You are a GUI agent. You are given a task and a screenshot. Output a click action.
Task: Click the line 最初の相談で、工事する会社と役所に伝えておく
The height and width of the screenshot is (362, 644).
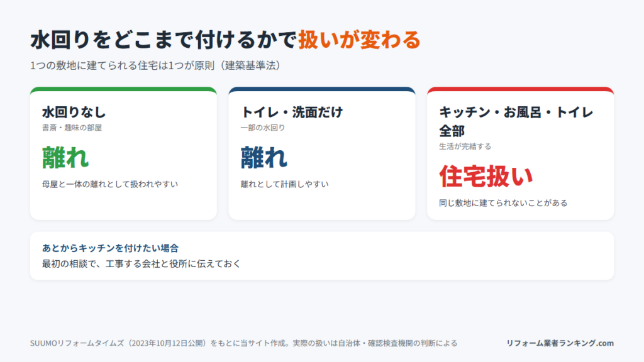click(x=142, y=264)
